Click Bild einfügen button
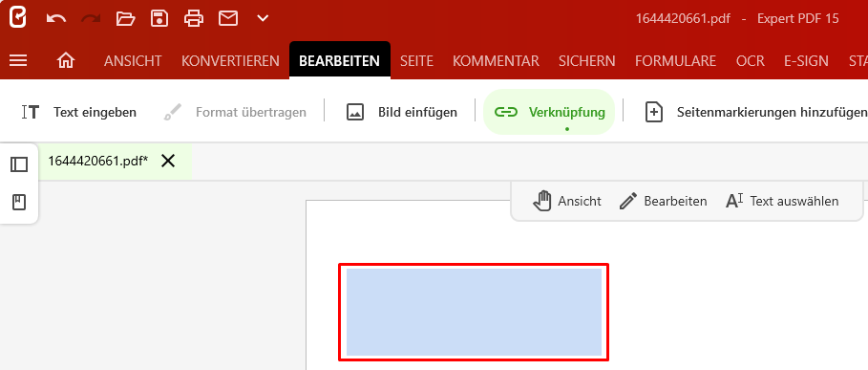 tap(402, 113)
